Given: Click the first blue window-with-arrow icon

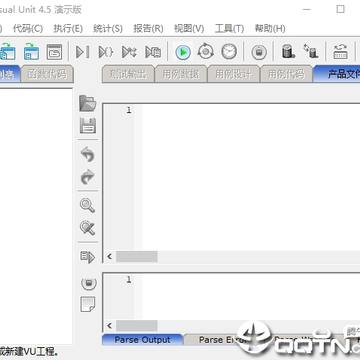Looking at the screenshot, I should [7, 52].
